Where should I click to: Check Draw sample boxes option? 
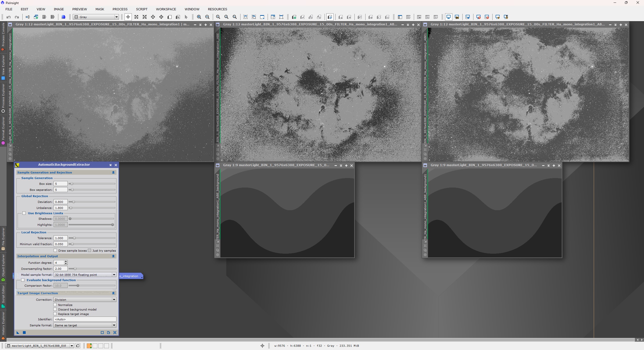[x=55, y=250]
